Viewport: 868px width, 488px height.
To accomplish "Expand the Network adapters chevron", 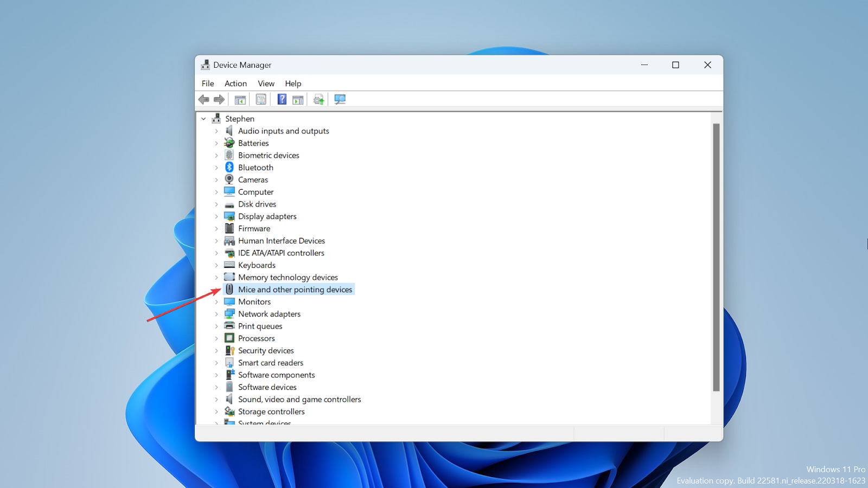I will 216,314.
